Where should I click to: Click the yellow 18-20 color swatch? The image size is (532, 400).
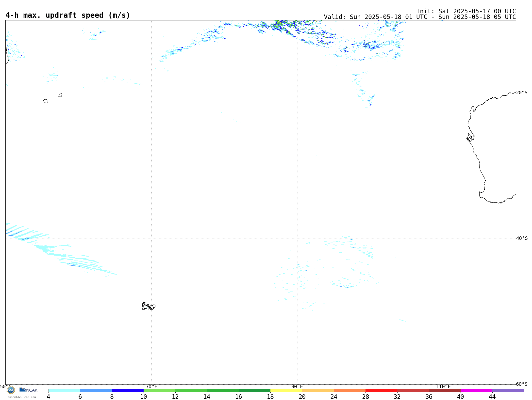click(x=286, y=390)
